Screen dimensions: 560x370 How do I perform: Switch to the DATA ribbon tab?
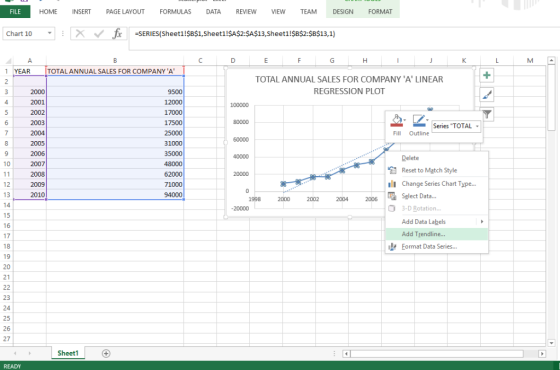click(213, 11)
